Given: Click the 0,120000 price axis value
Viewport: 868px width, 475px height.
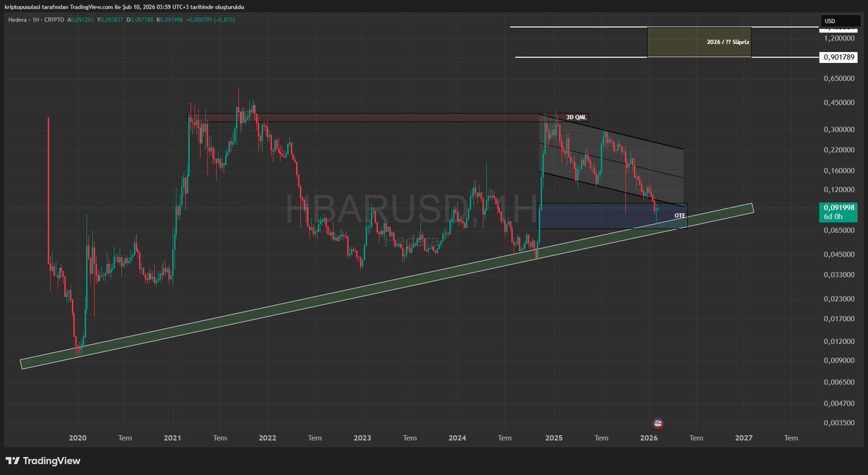Looking at the screenshot, I should pyautogui.click(x=839, y=189).
